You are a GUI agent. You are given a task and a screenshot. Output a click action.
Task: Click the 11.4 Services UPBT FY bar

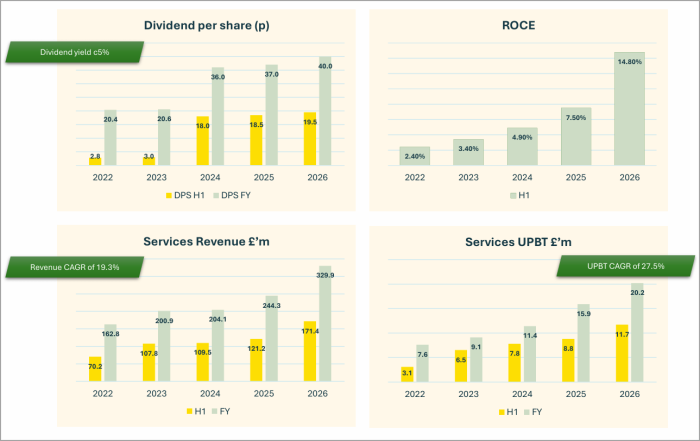(530, 354)
